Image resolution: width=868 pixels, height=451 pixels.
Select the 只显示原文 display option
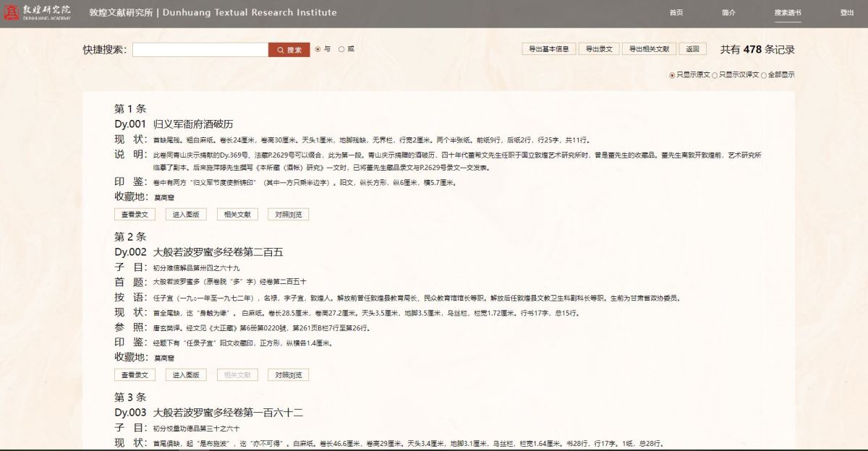click(x=672, y=75)
